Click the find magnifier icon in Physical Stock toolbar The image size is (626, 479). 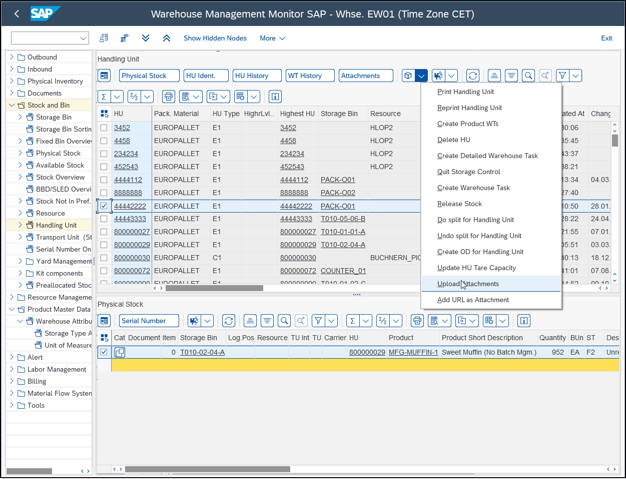pyautogui.click(x=284, y=321)
